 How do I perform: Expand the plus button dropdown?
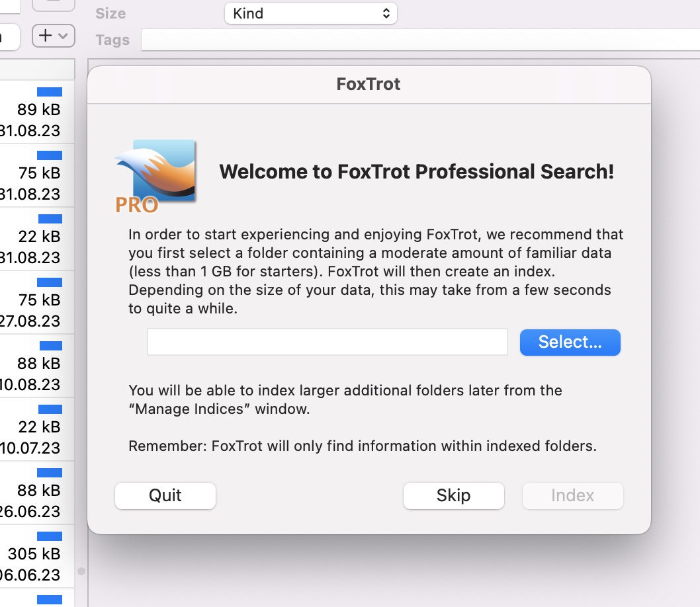(54, 36)
